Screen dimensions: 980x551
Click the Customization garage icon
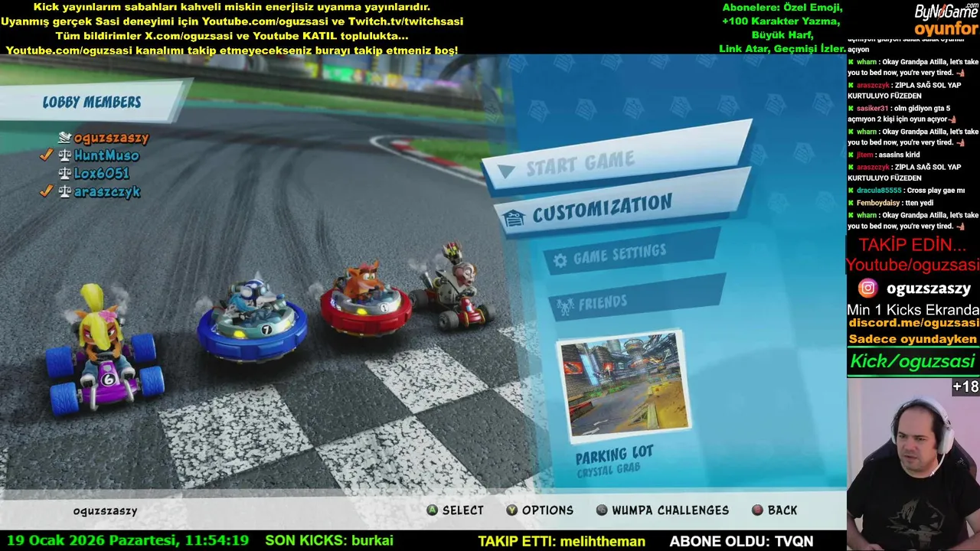pos(514,217)
